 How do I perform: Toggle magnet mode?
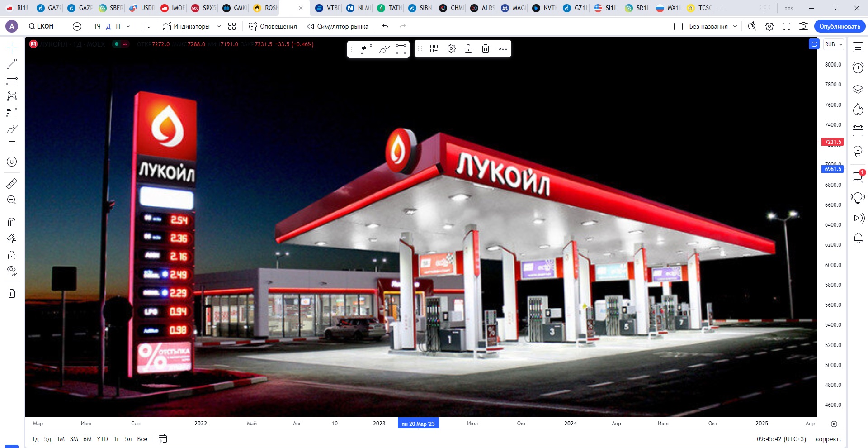(x=12, y=222)
